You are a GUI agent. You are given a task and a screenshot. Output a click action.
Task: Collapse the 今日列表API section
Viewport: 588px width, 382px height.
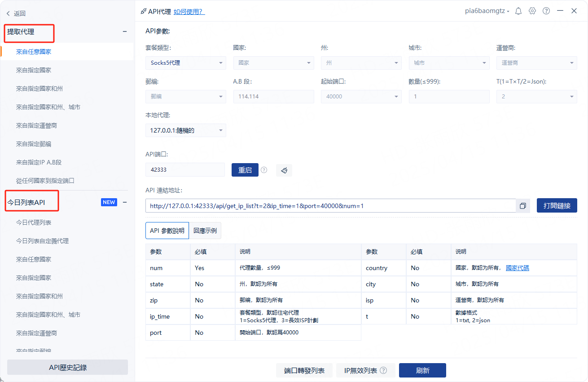point(125,202)
